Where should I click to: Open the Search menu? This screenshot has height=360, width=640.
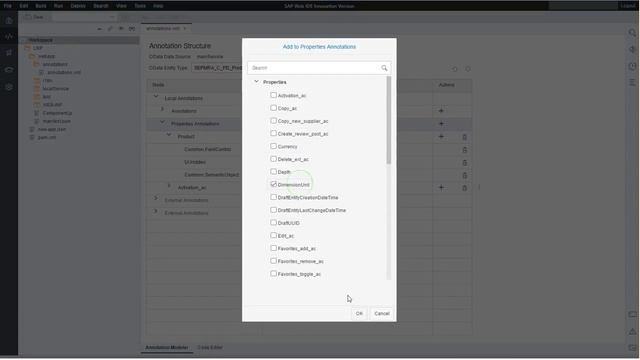point(101,6)
